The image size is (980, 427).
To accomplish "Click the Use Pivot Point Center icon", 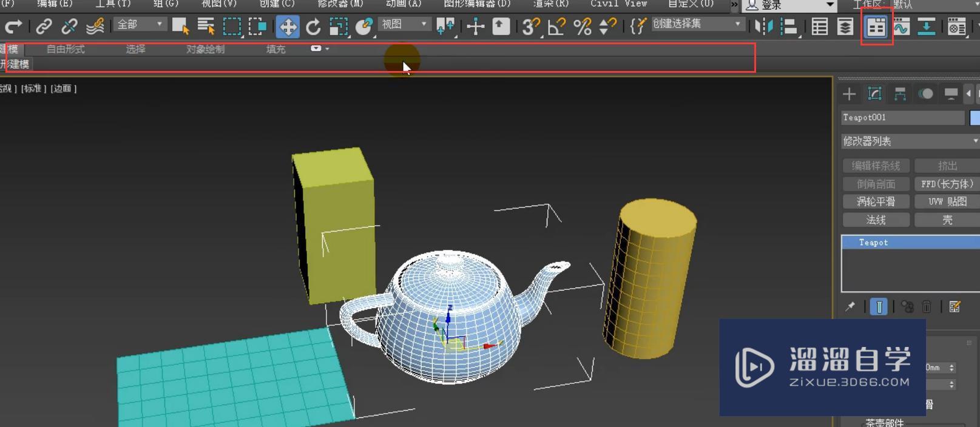I will pyautogui.click(x=445, y=26).
